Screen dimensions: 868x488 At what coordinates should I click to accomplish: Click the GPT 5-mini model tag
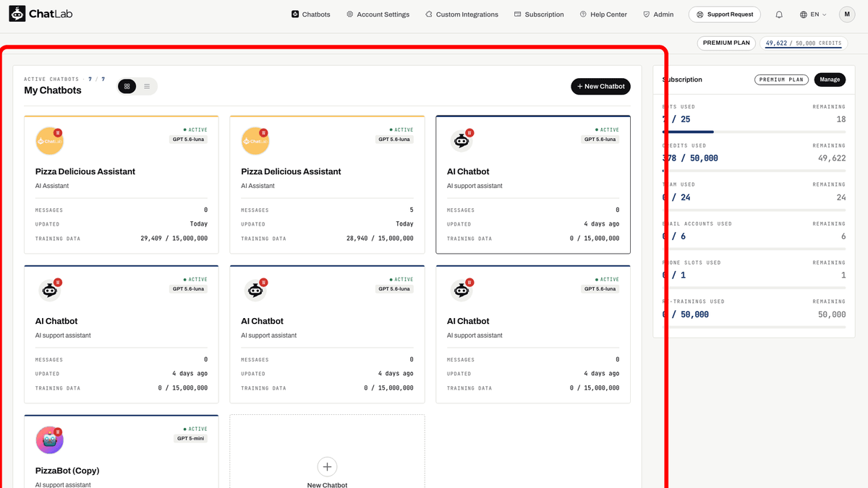(190, 438)
